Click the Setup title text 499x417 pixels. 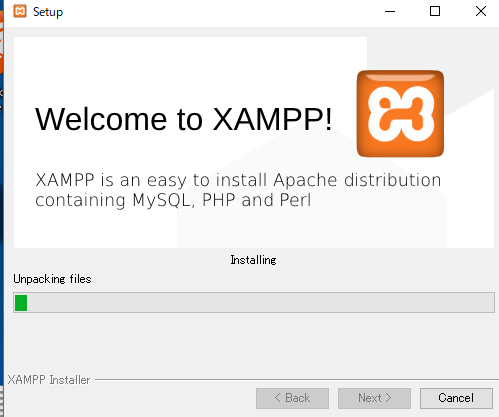click(48, 12)
